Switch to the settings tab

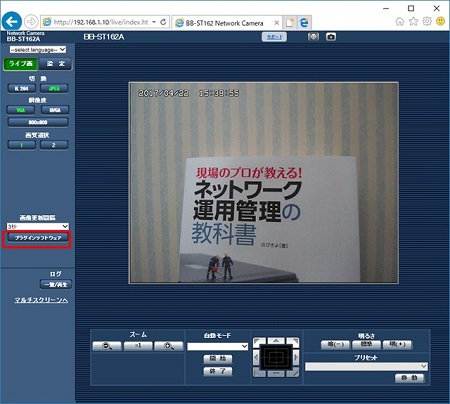[x=55, y=64]
